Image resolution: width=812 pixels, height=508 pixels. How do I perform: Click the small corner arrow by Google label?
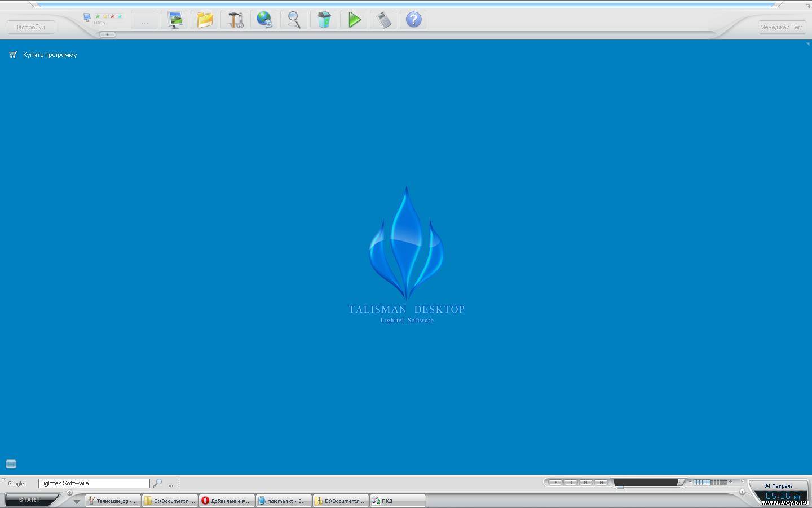click(x=3, y=480)
